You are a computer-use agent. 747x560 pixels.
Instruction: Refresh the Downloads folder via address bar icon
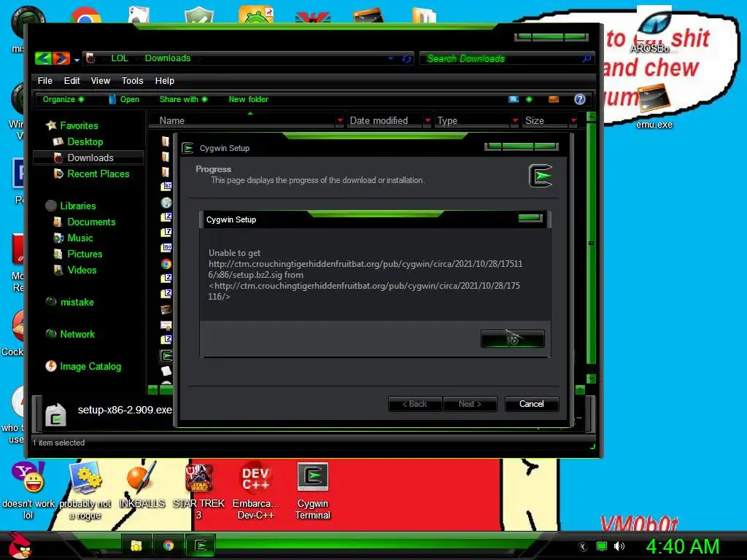(x=406, y=58)
